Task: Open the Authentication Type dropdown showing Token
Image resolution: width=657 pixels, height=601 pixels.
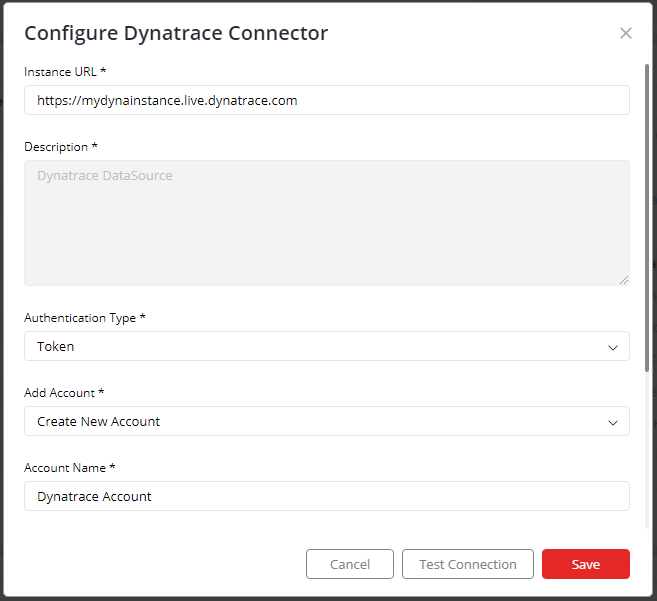Action: 327,346
